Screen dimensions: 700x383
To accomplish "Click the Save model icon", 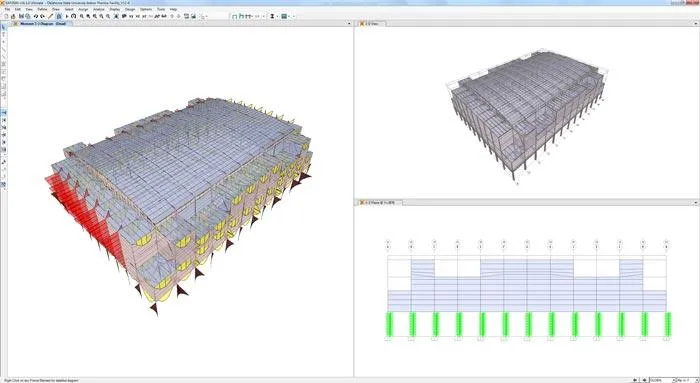I will click(21, 16).
